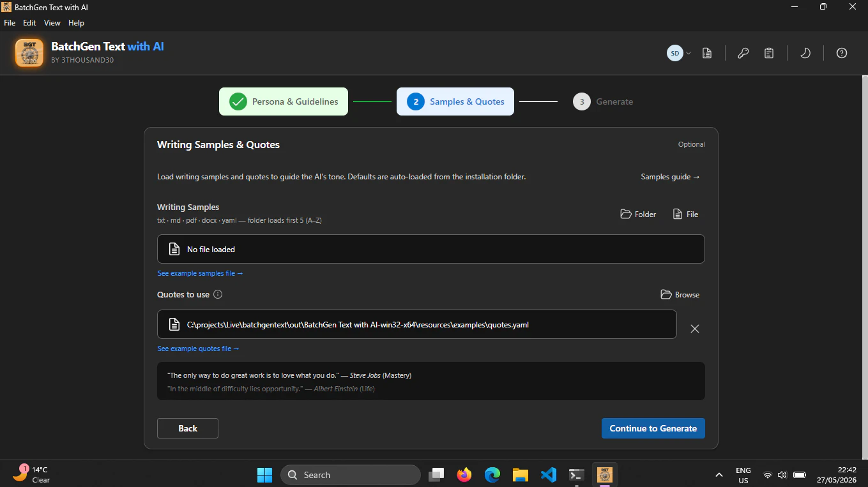Open the SD profile avatar

click(x=674, y=53)
